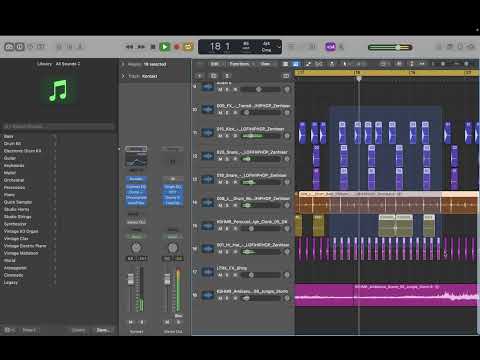Mute track 16 Hi Hat
This screenshot has width=480, height=360.
[220, 252]
